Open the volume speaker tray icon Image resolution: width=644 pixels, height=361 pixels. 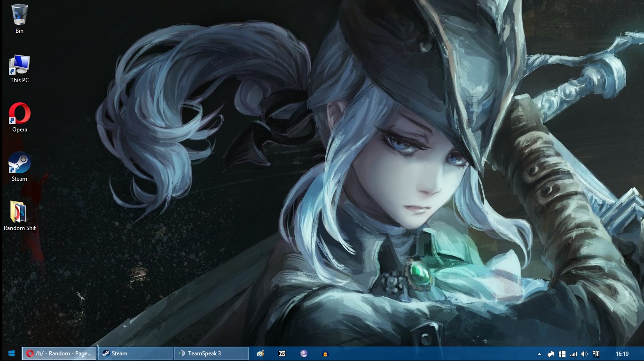[585, 353]
